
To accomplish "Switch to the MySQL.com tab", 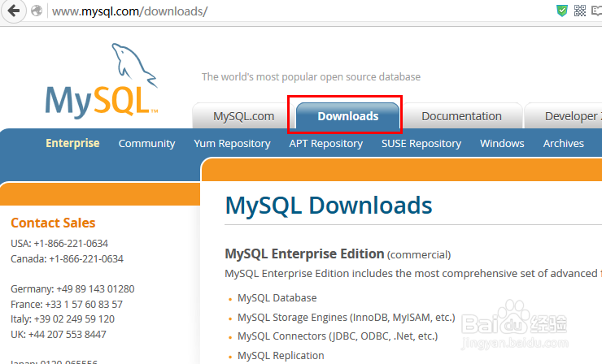I will pos(243,116).
